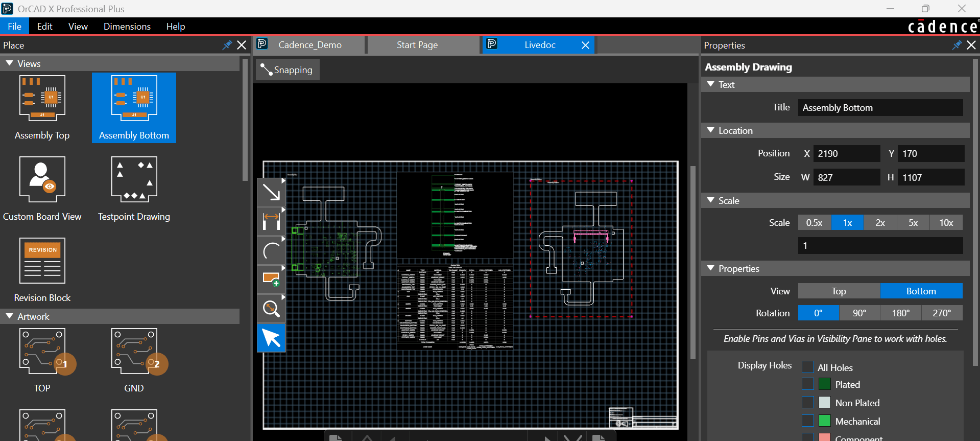
Task: Activate the arc drawing tool
Action: (x=271, y=250)
